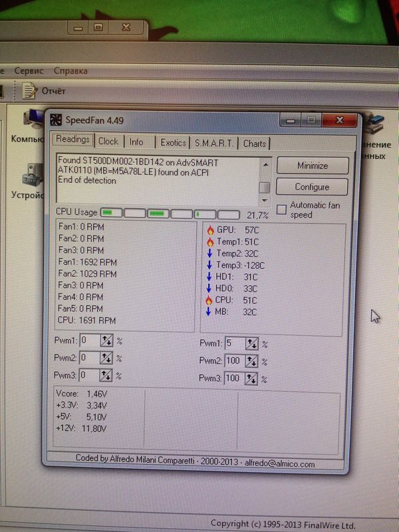This screenshot has width=399, height=532.
Task: Open the S.M.A.R.T. tab
Action: tap(214, 143)
